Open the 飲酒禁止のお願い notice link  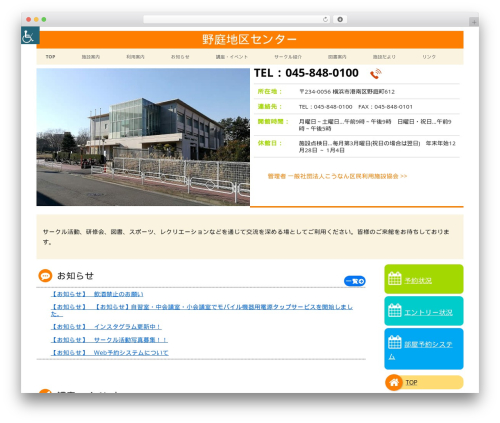click(x=97, y=294)
